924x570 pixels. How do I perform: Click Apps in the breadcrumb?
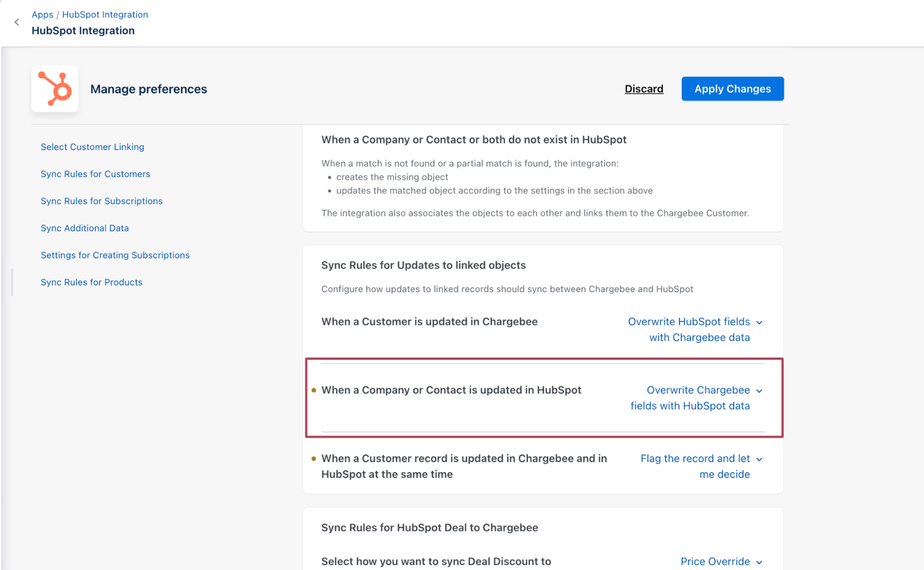42,14
